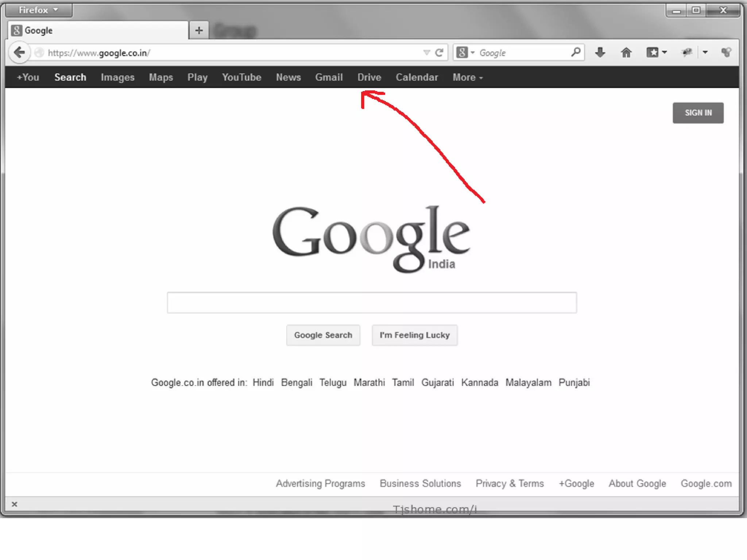Click the browser back arrow button
This screenshot has width=747, height=560.
(x=19, y=52)
